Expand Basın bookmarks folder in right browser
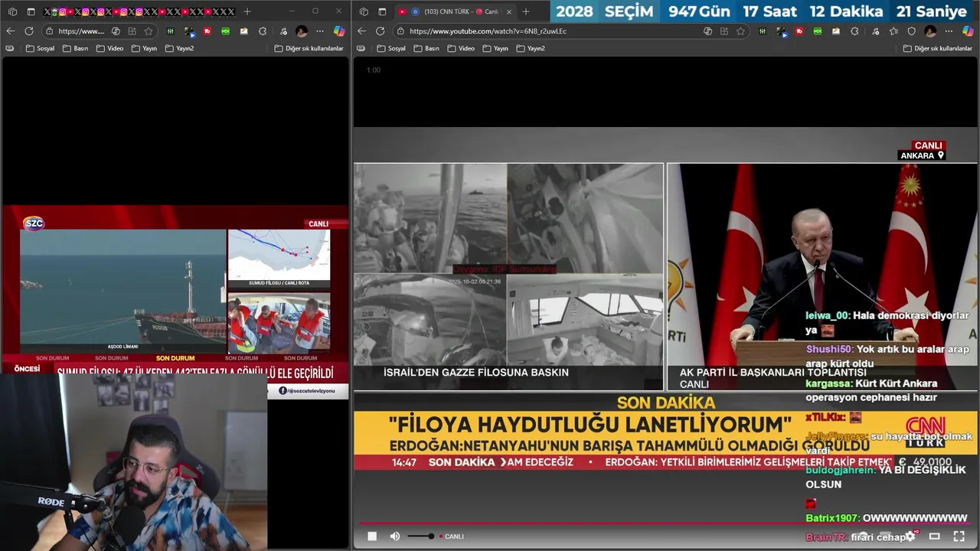 point(426,48)
